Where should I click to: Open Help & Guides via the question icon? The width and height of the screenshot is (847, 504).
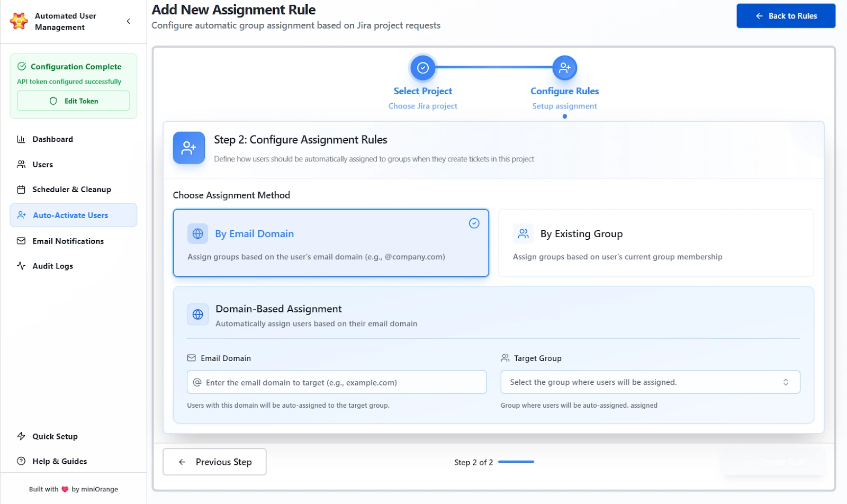21,461
